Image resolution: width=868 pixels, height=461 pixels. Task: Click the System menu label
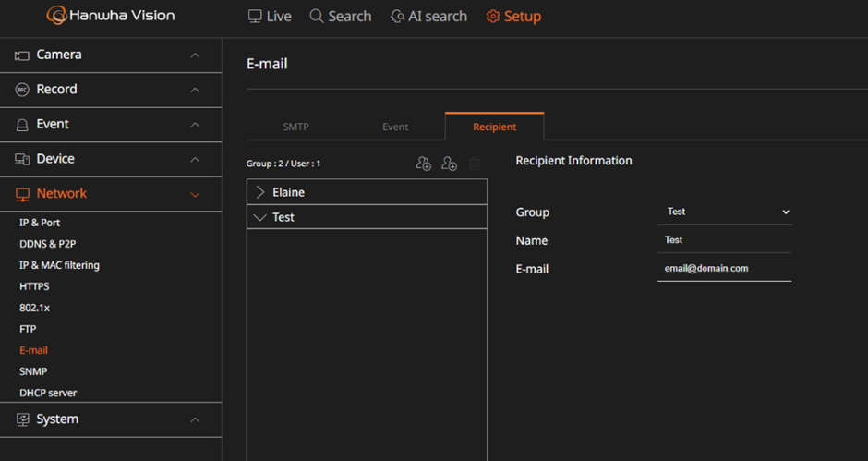pyautogui.click(x=57, y=419)
